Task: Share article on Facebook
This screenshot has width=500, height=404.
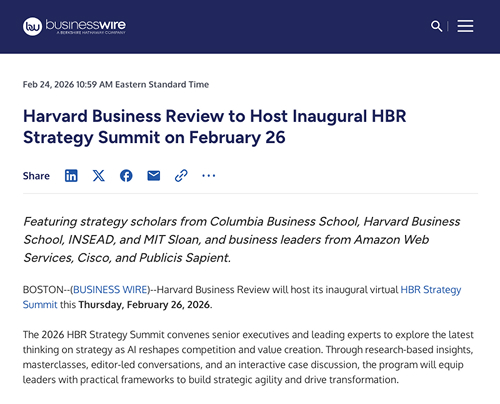Action: [126, 176]
